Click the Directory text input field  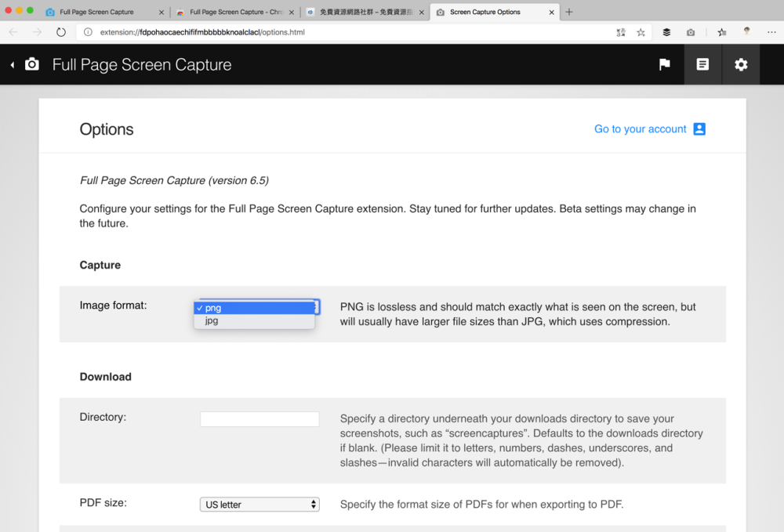(260, 419)
